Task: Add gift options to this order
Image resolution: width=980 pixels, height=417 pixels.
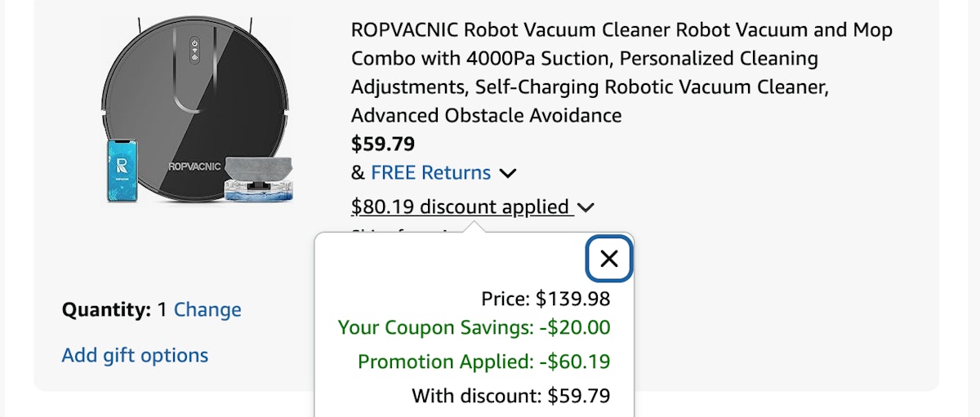Action: point(135,356)
